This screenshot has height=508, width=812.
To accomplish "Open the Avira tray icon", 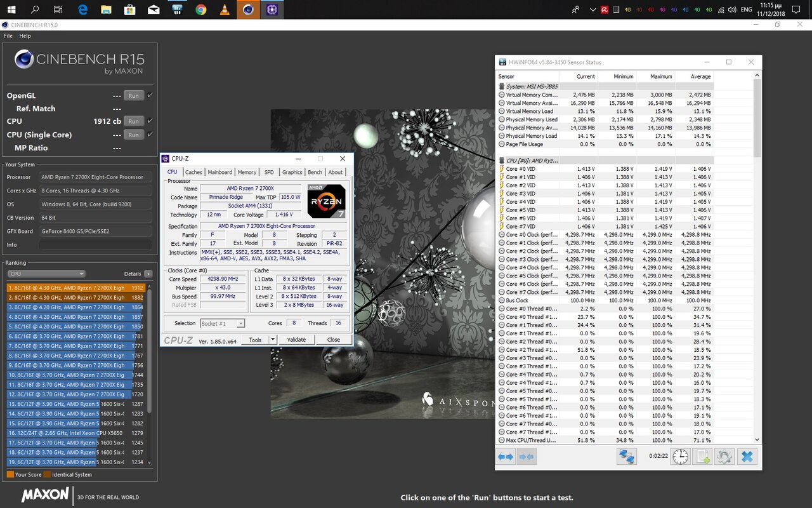I will [x=605, y=10].
